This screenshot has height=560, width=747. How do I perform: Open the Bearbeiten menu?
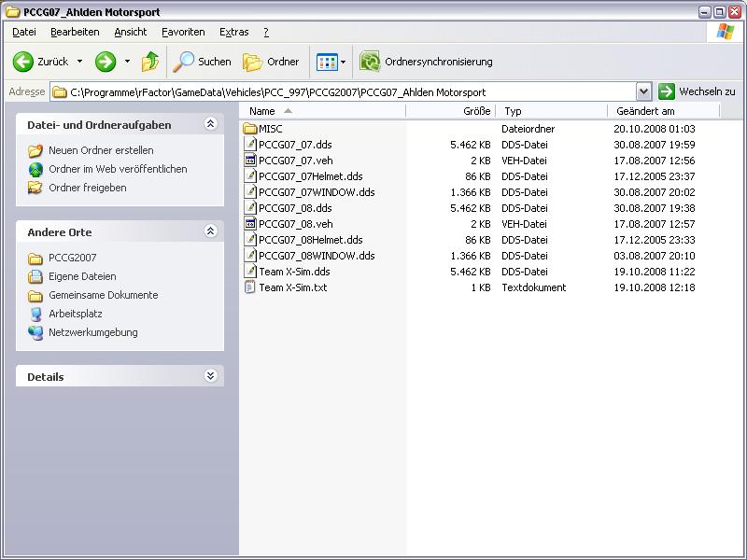coord(75,32)
